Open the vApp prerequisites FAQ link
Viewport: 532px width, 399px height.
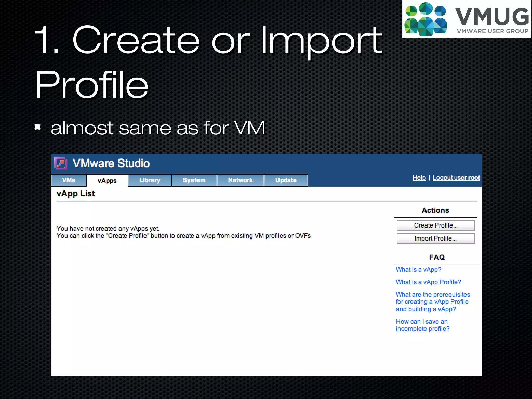click(433, 302)
